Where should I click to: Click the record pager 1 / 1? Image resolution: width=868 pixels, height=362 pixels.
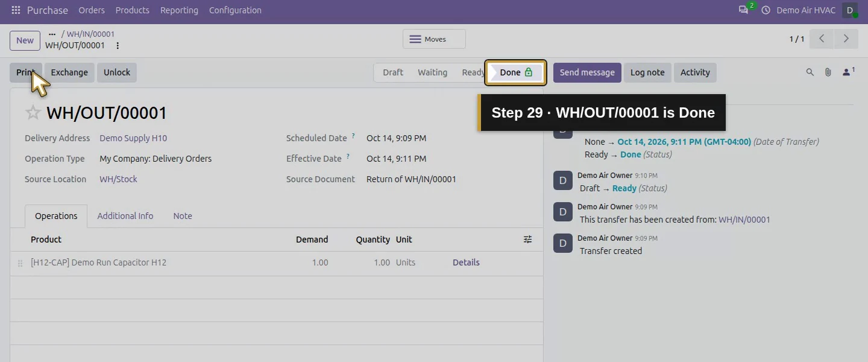pyautogui.click(x=797, y=39)
